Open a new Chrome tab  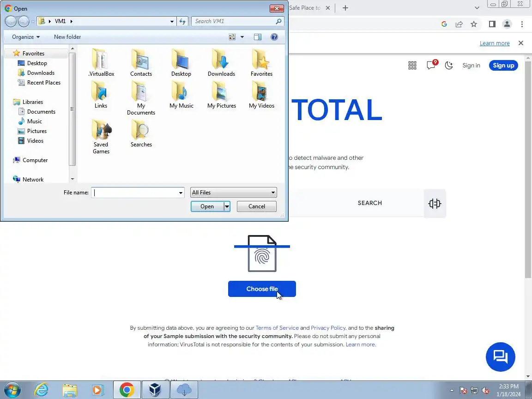pos(345,8)
